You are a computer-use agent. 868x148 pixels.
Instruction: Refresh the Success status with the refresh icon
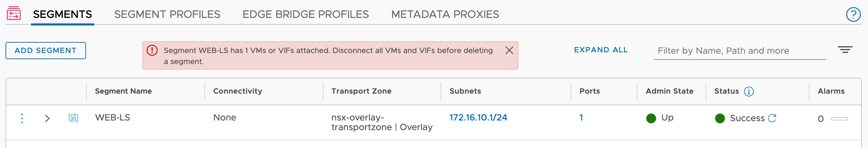pos(772,118)
